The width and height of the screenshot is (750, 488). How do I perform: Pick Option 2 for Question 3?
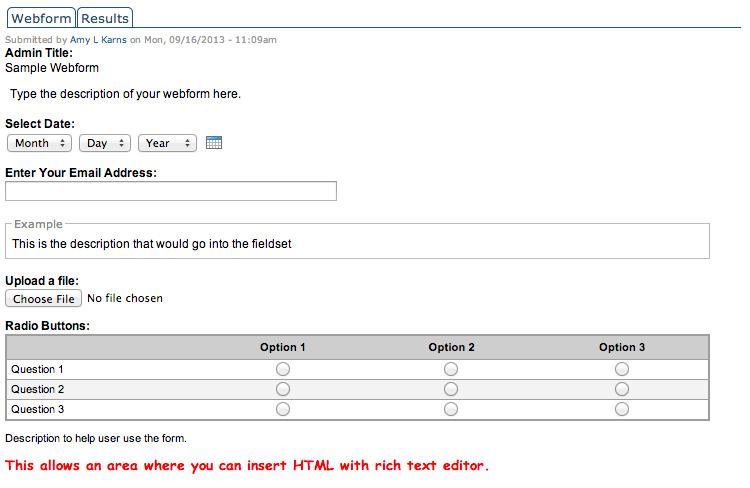[x=451, y=409]
